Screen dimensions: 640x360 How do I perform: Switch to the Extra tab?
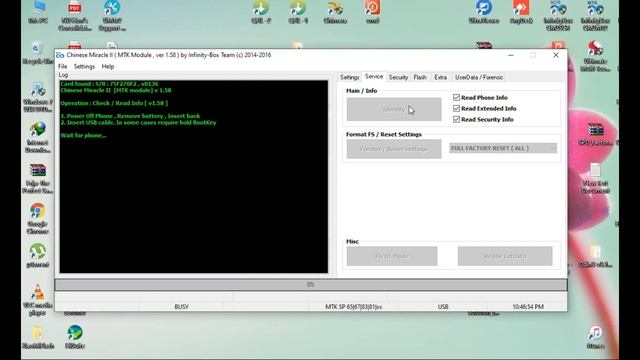[440, 77]
